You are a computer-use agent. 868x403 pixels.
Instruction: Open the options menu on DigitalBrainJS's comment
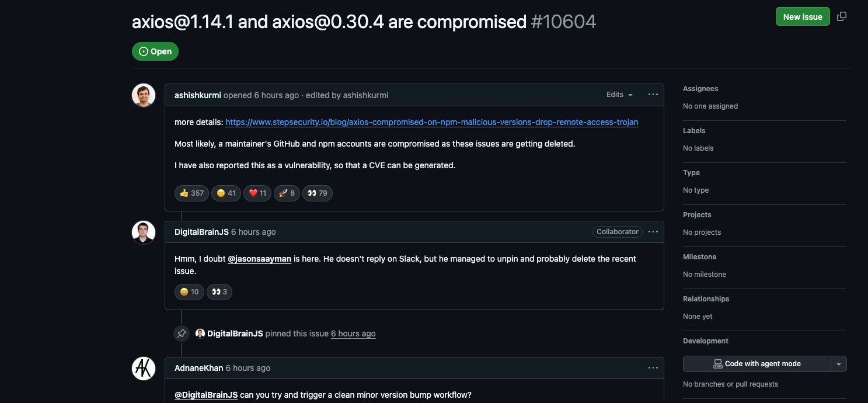(653, 231)
